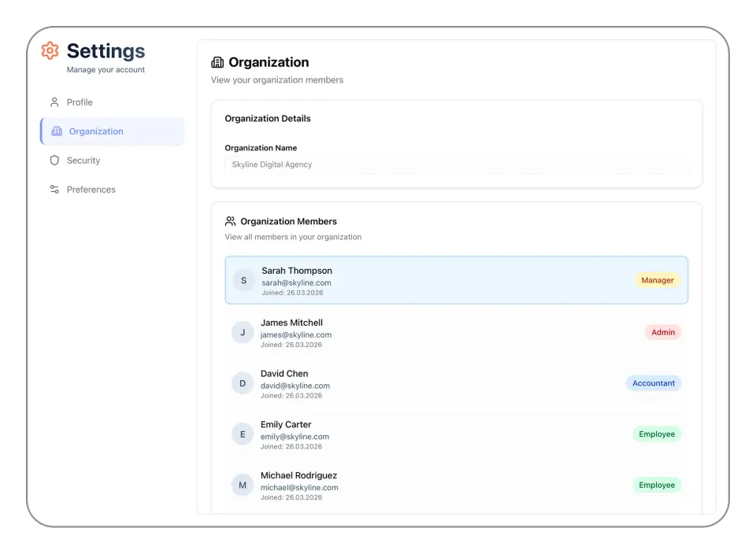756x554 pixels.
Task: Click the Preferences sliders icon
Action: (54, 189)
